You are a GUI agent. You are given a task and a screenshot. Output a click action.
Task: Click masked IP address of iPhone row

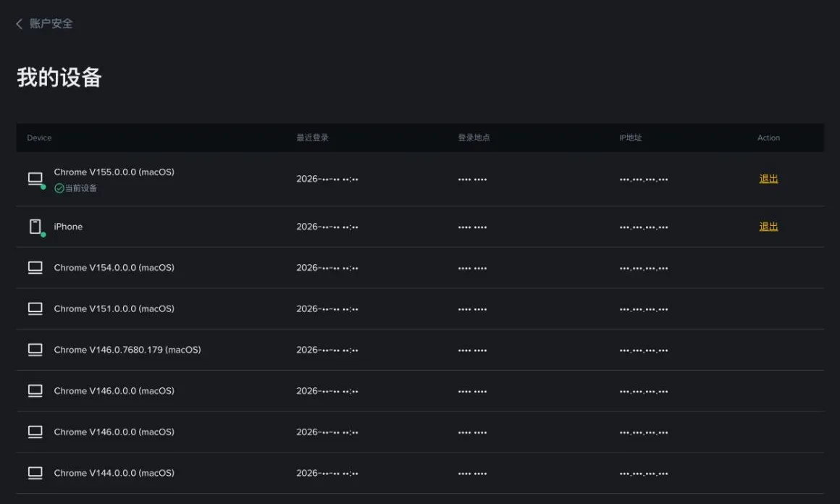tap(643, 227)
